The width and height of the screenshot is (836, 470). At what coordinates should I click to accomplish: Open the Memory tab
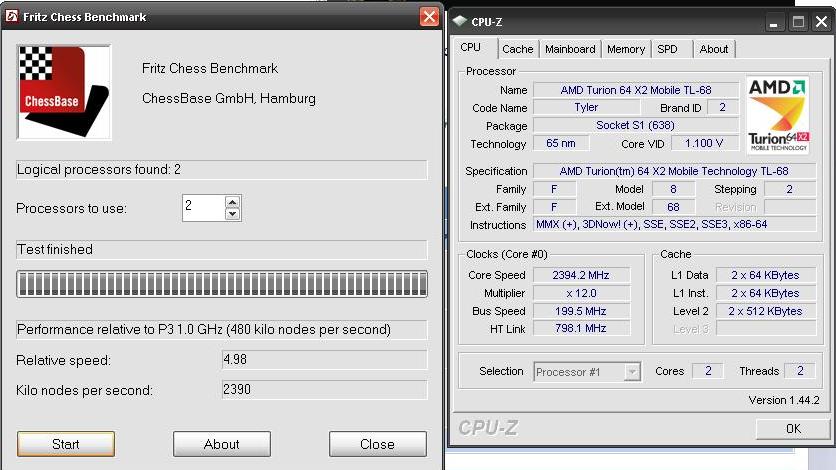point(626,49)
